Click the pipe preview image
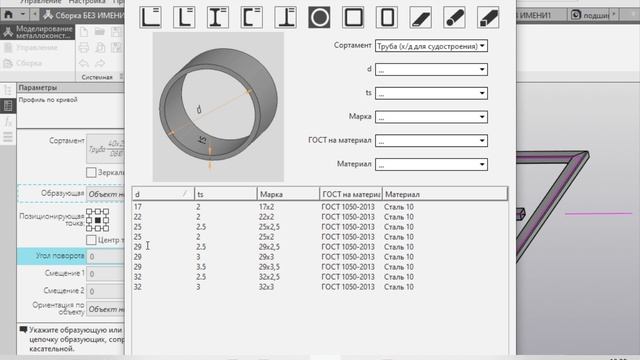 coord(218,107)
